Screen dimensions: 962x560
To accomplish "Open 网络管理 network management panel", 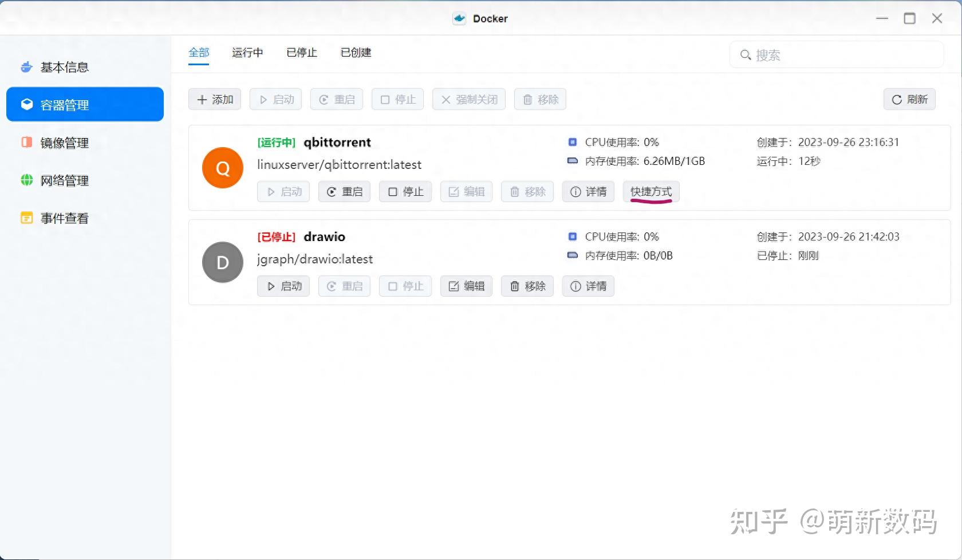I will coord(64,180).
